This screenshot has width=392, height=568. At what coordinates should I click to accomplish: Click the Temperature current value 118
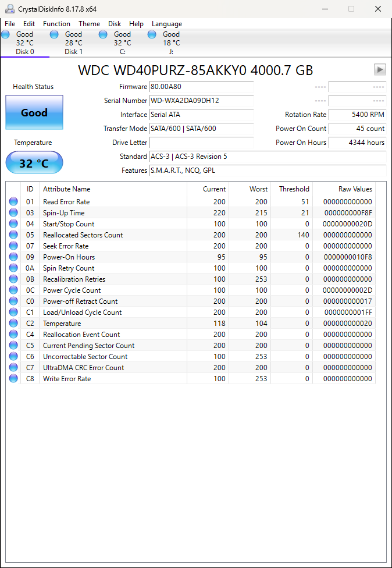(x=219, y=323)
